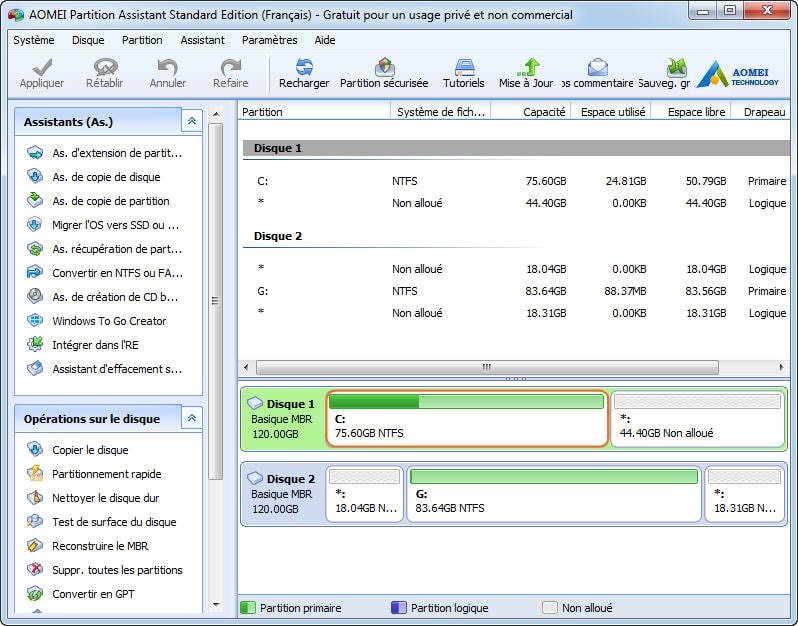Sort by Système de fichiers column header
This screenshot has height=626, width=798.
(x=440, y=111)
